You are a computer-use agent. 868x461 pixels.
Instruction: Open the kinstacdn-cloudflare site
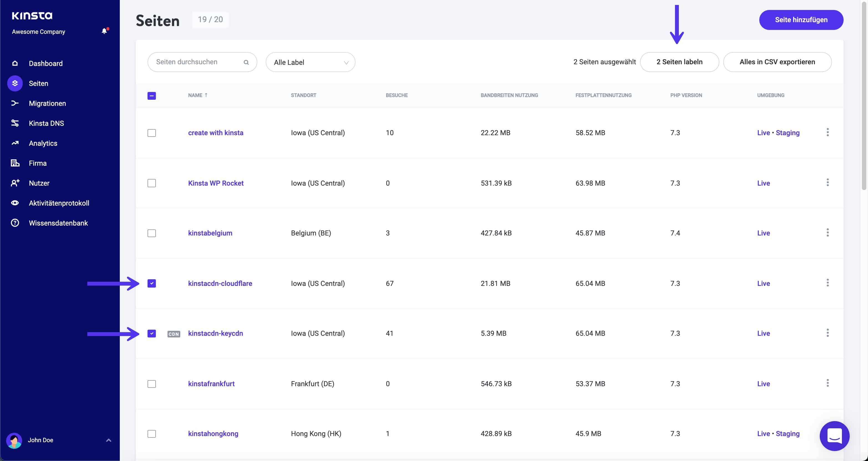coord(220,283)
